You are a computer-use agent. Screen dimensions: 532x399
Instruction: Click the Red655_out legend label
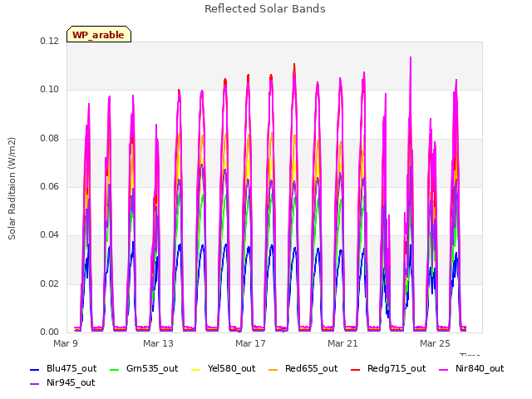point(311,368)
